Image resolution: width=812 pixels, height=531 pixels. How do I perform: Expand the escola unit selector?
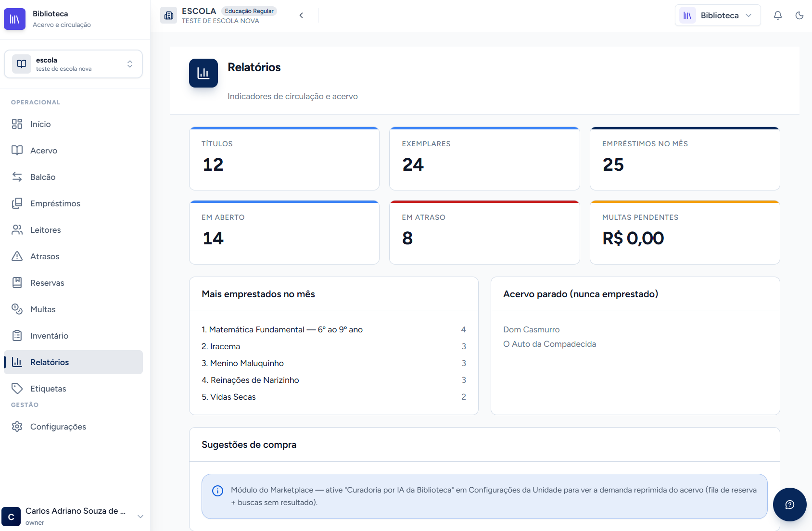(73, 64)
